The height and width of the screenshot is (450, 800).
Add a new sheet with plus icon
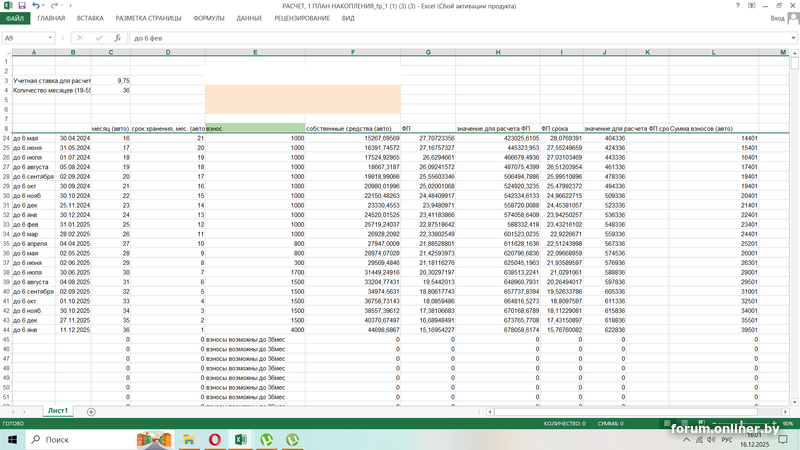pos(91,411)
